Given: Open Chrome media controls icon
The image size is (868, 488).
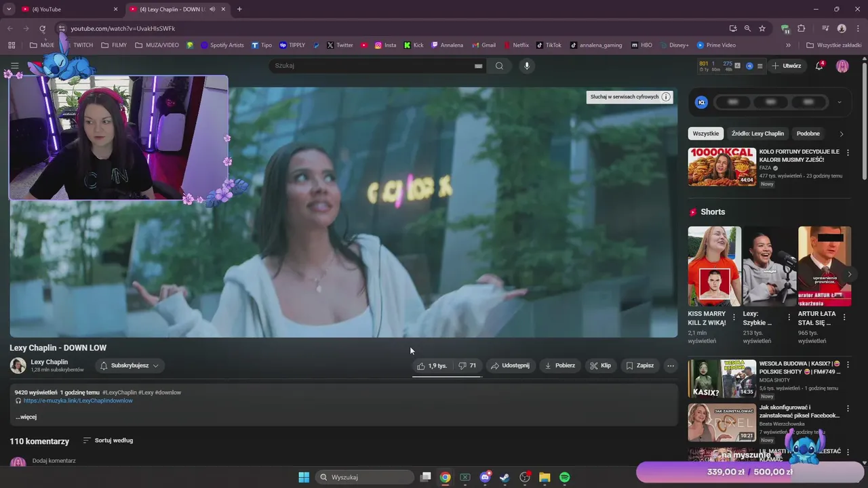Looking at the screenshot, I should [x=825, y=28].
